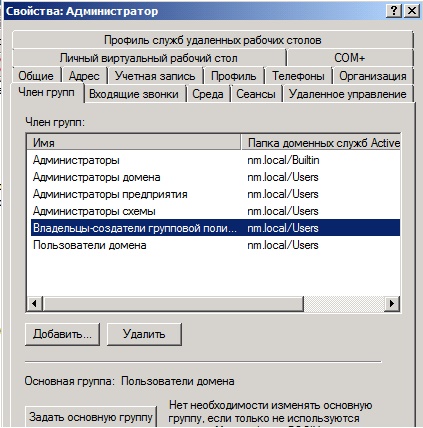Open the Общие tab
The width and height of the screenshot is (423, 428).
[x=36, y=76]
